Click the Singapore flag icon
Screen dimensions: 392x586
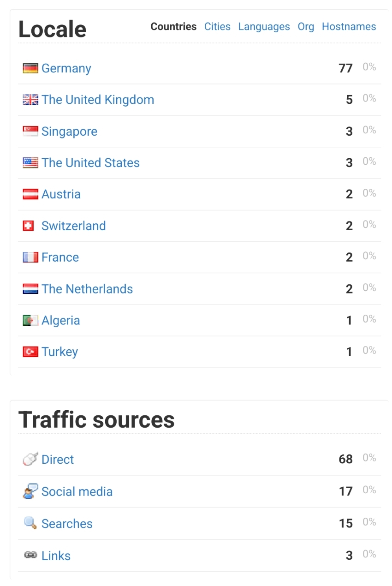30,132
